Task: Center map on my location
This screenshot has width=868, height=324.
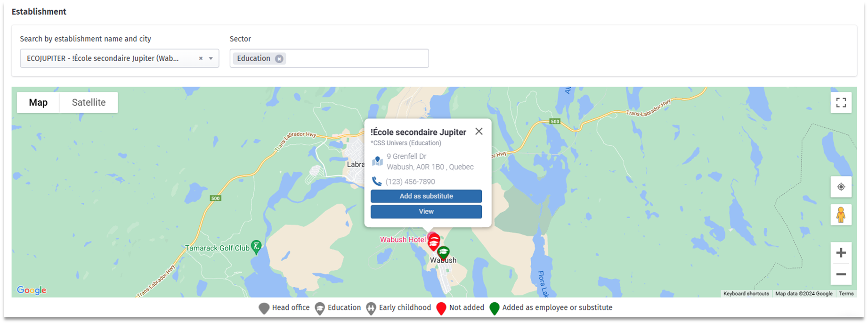Action: click(x=841, y=187)
